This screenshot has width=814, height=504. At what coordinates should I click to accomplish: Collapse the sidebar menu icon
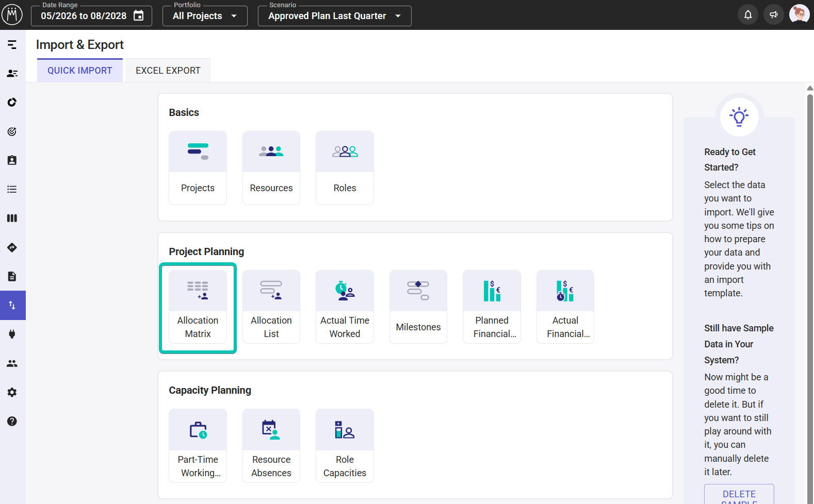pos(12,45)
